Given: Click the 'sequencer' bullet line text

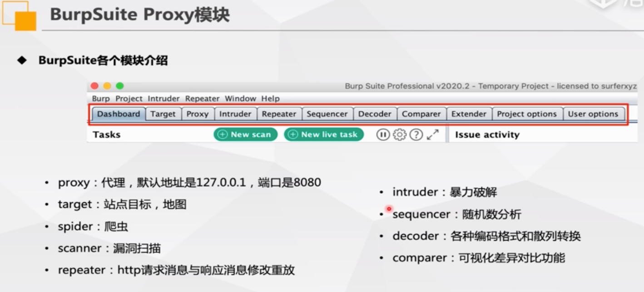Looking at the screenshot, I should 457,214.
